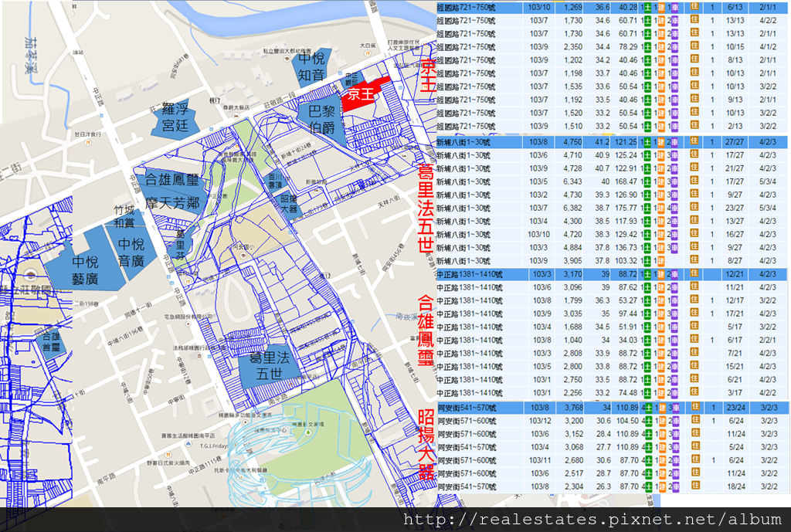Screen dimensions: 791x532
Task: Click brown 住 residential icon in 1,198 price row
Action: (694, 73)
